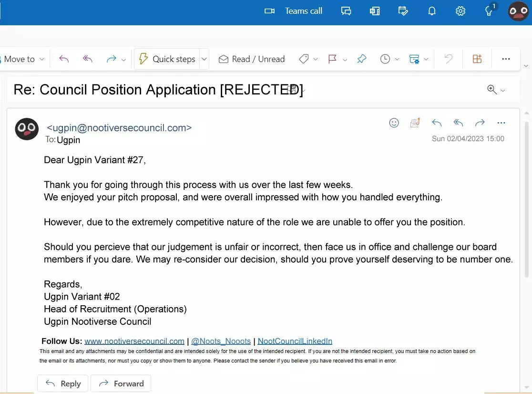Open the notifications bell
532x394 pixels.
click(432, 11)
